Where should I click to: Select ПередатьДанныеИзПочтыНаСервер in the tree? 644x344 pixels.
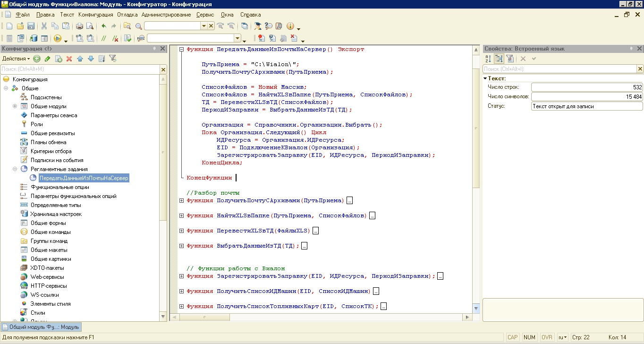tap(84, 178)
